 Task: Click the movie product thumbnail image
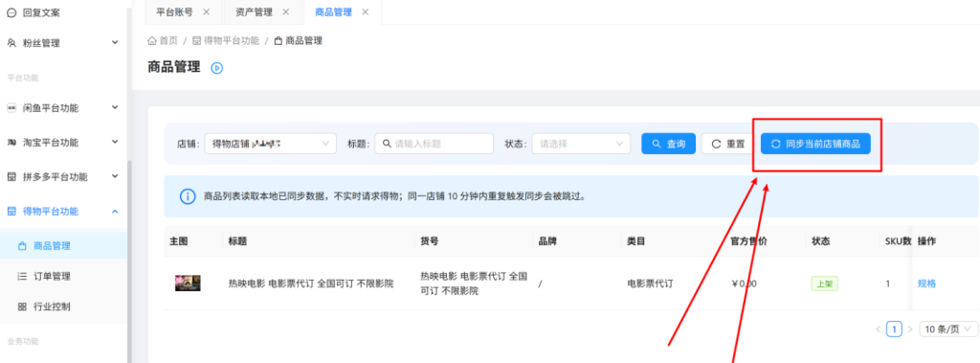click(188, 283)
